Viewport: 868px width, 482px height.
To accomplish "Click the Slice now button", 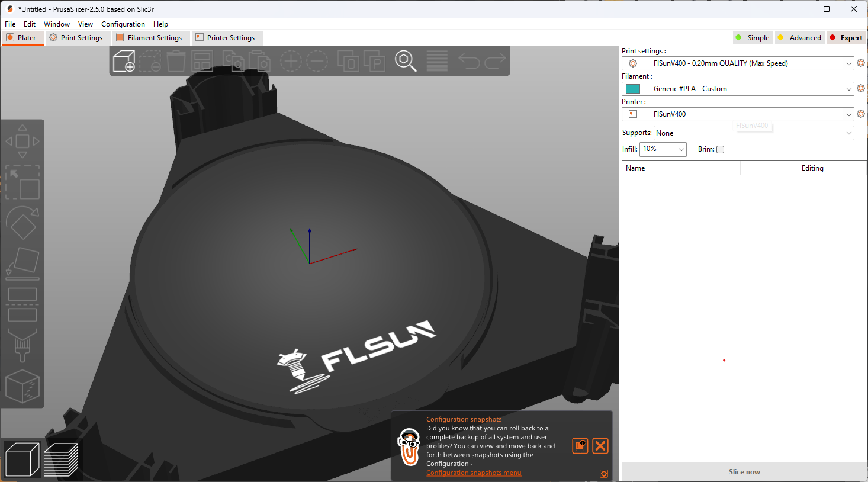I will point(744,472).
